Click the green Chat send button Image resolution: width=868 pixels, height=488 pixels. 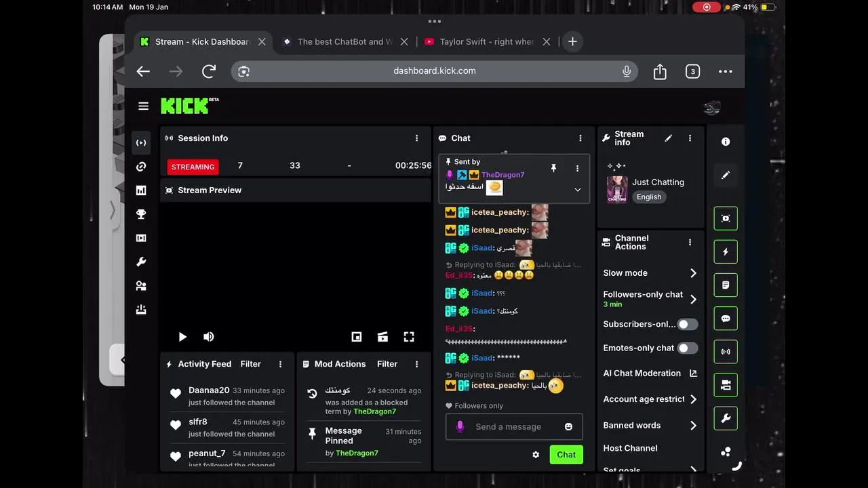pyautogui.click(x=566, y=455)
